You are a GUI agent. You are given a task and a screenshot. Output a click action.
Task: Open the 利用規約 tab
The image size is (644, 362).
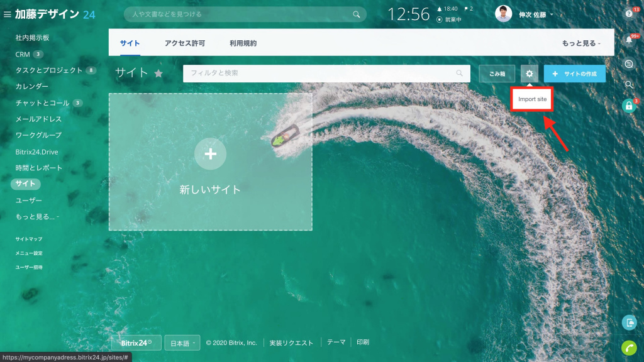tap(243, 43)
